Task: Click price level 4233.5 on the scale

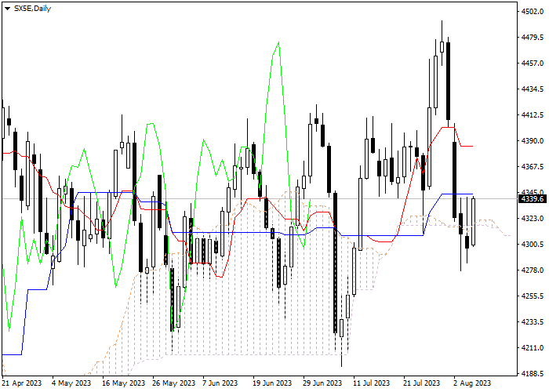Action: [x=533, y=322]
